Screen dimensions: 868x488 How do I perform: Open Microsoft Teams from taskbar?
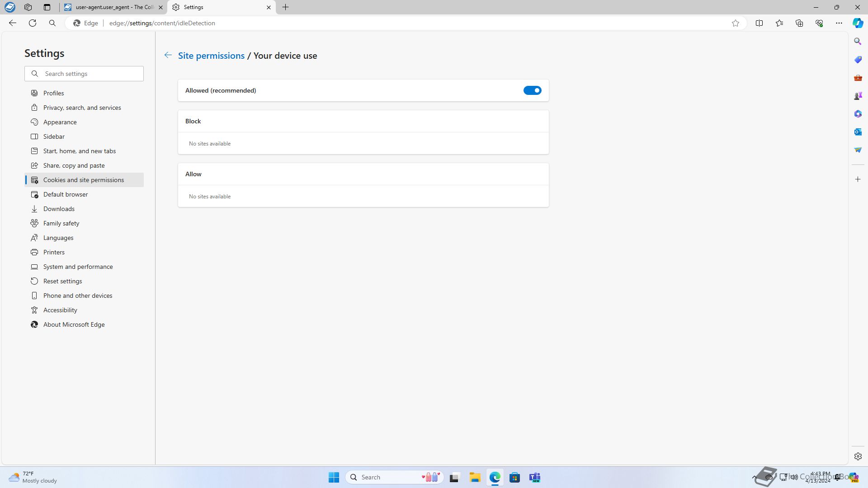coord(535,477)
